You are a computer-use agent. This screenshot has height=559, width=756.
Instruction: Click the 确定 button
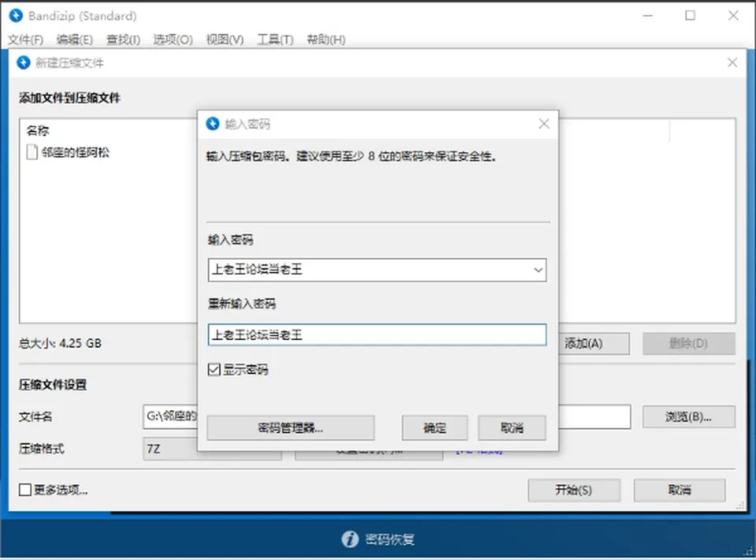[x=435, y=428]
